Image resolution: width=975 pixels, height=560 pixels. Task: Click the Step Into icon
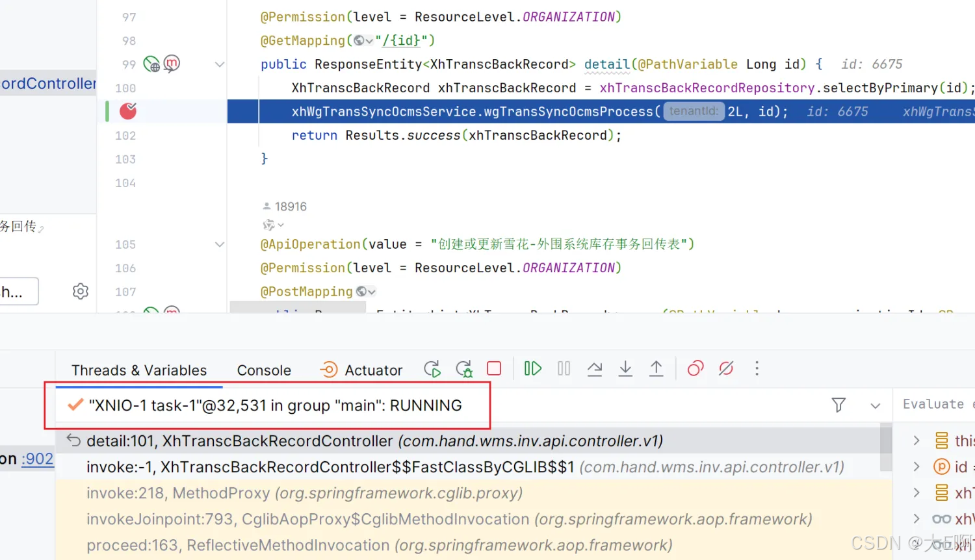point(625,368)
